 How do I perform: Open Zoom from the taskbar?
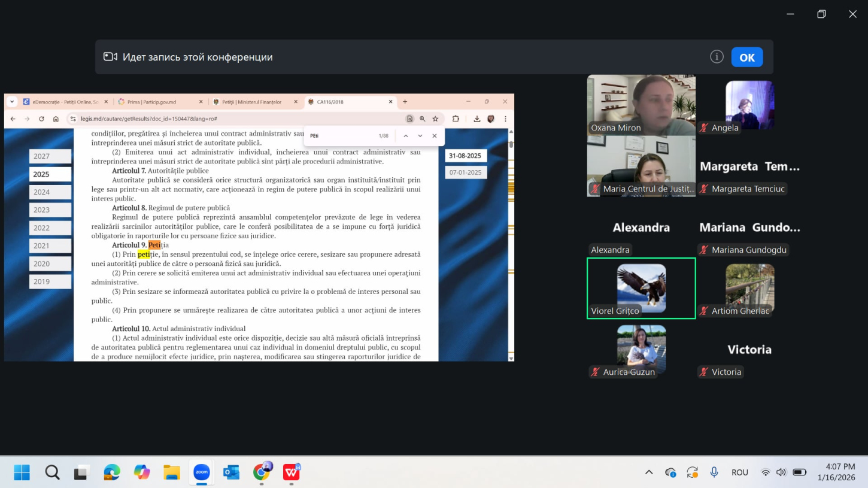(202, 472)
